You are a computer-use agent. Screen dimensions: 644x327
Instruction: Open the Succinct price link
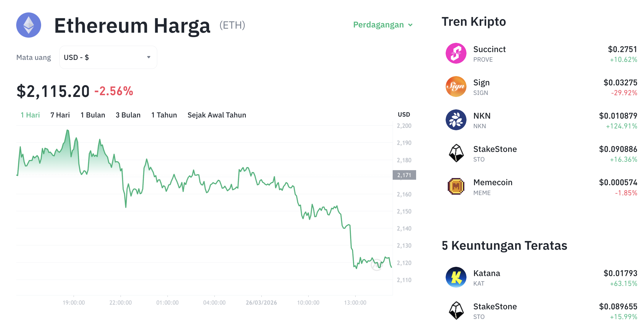tap(622, 50)
